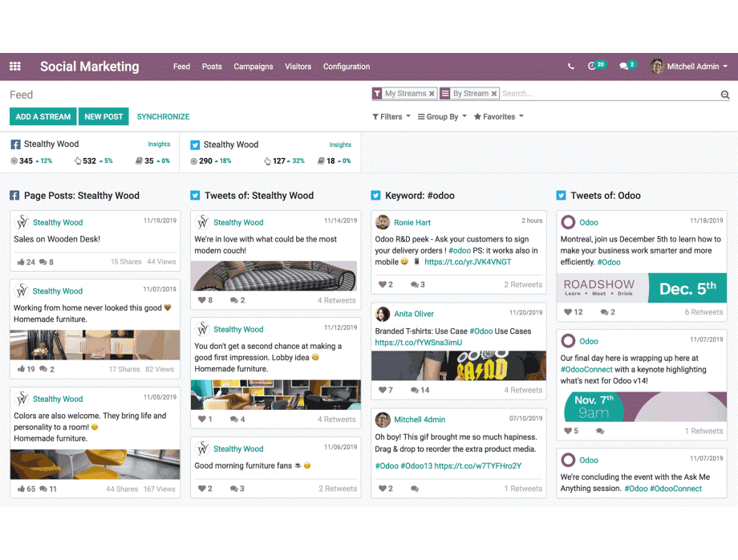The image size is (738, 560).
Task: Click the phone call icon in top bar
Action: click(x=571, y=67)
